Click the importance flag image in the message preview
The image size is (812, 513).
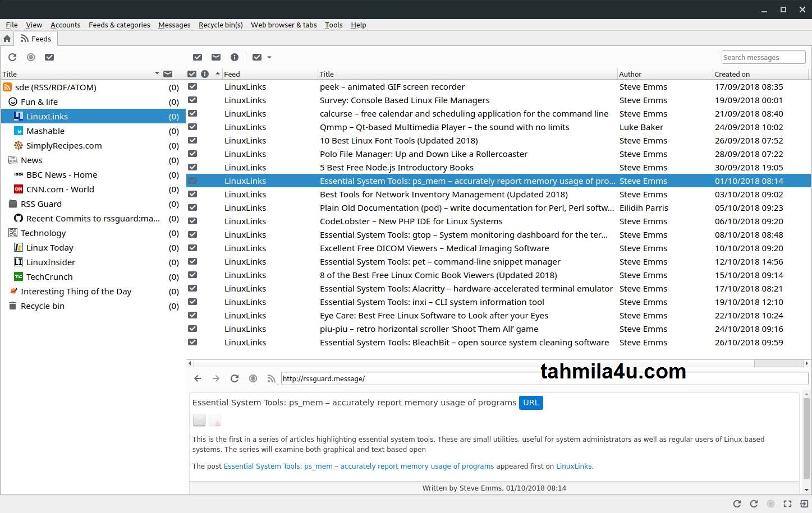pyautogui.click(x=215, y=420)
